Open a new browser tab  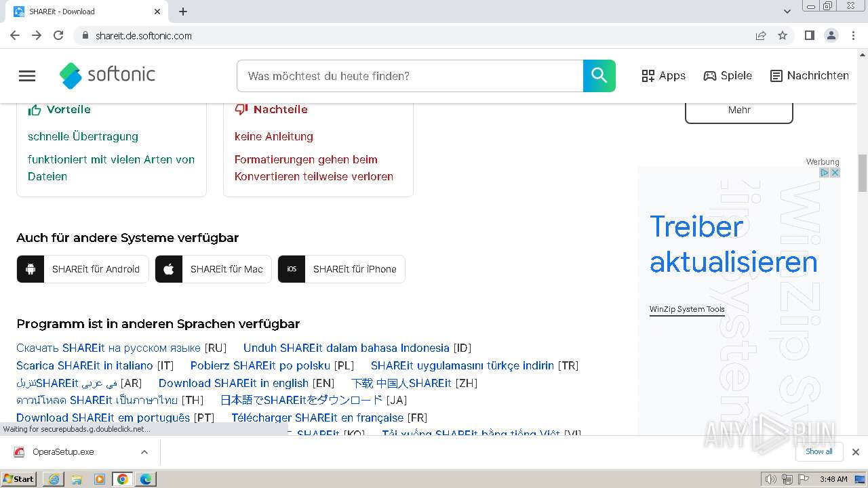click(x=183, y=12)
